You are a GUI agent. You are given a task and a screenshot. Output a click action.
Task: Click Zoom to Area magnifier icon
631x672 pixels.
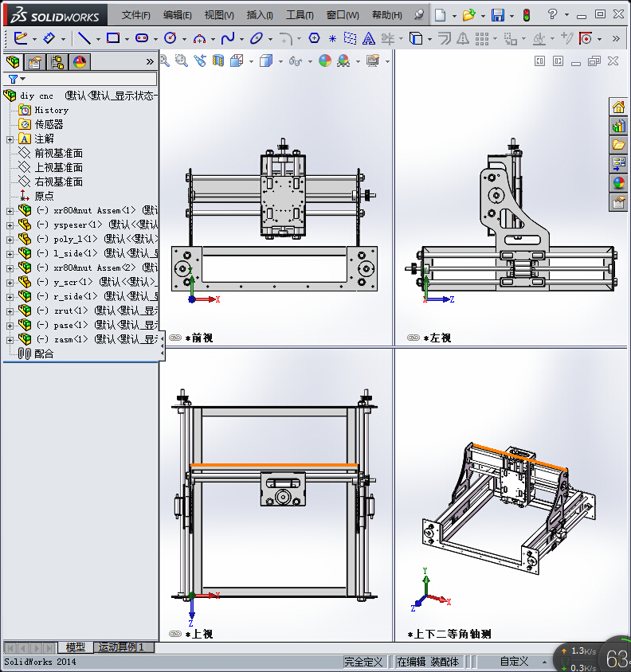182,61
